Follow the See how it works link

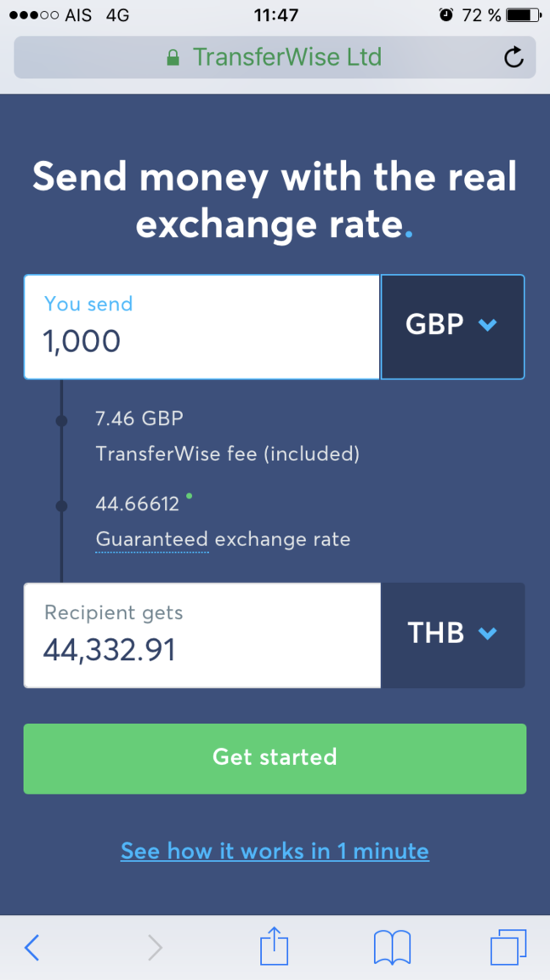(275, 852)
